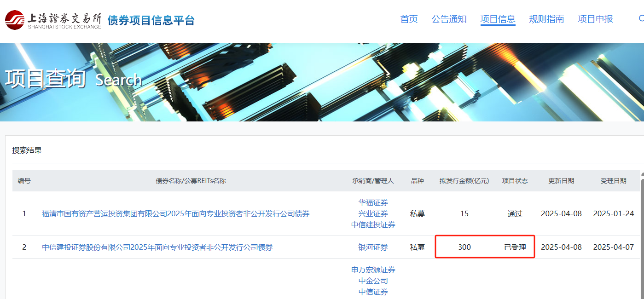Click underwriter 银河证券
This screenshot has height=299, width=644.
pos(373,247)
